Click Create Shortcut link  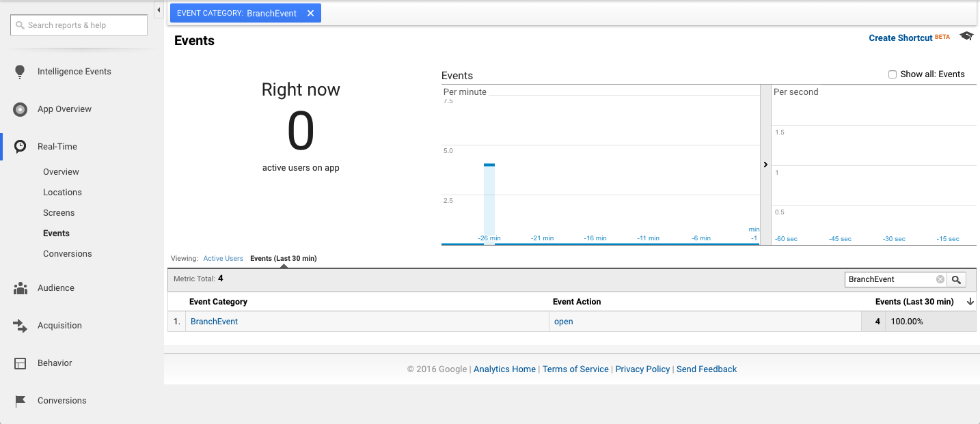900,38
